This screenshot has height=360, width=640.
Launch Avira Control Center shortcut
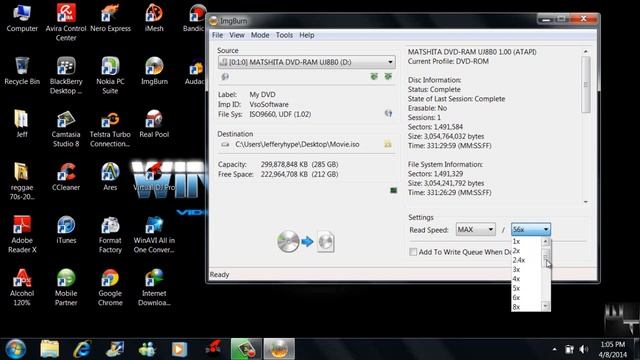point(66,22)
